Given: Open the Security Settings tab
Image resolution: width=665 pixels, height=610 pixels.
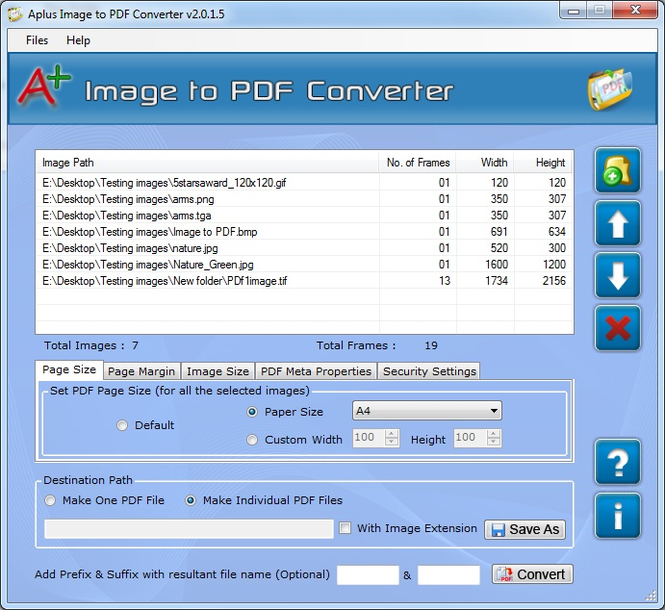Looking at the screenshot, I should 429,371.
